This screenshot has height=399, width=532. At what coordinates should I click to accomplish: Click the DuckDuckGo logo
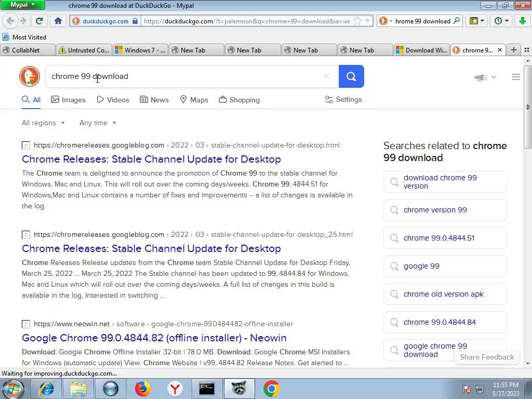[x=30, y=76]
